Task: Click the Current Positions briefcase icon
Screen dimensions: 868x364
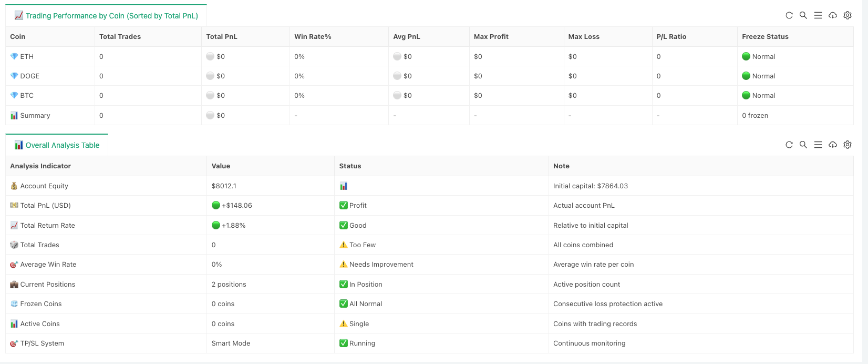Action: point(14,284)
